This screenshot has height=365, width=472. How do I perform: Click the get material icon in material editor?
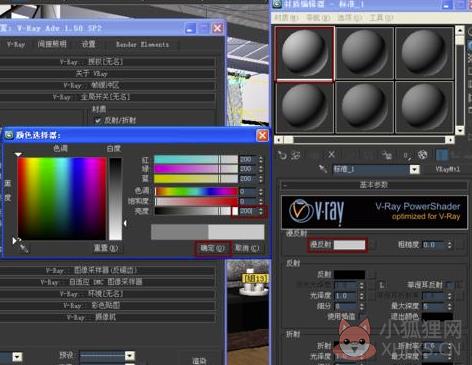pyautogui.click(x=282, y=155)
